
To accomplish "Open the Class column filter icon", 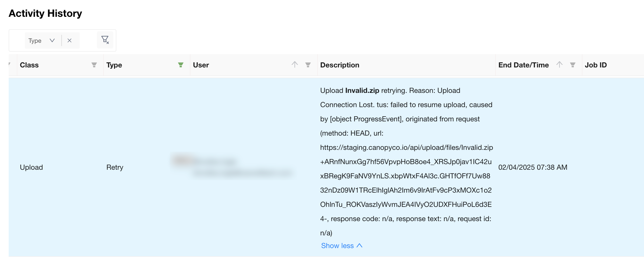I will coord(94,65).
